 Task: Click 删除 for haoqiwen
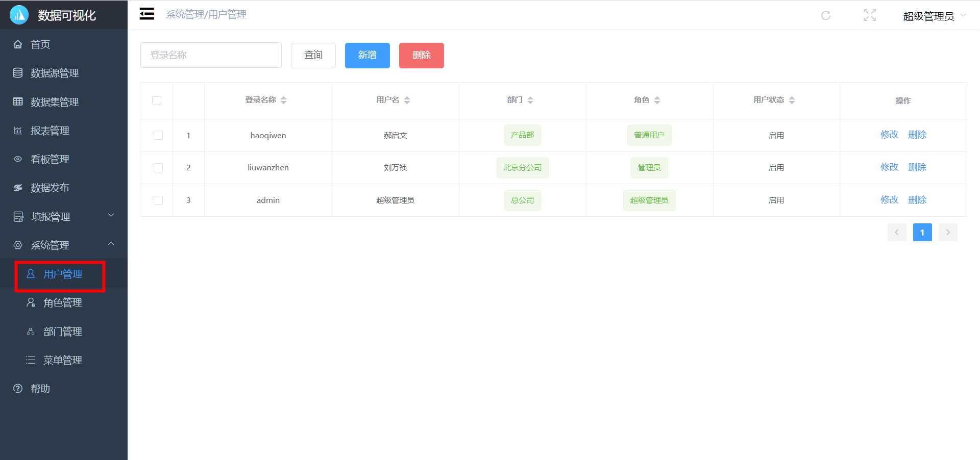917,135
